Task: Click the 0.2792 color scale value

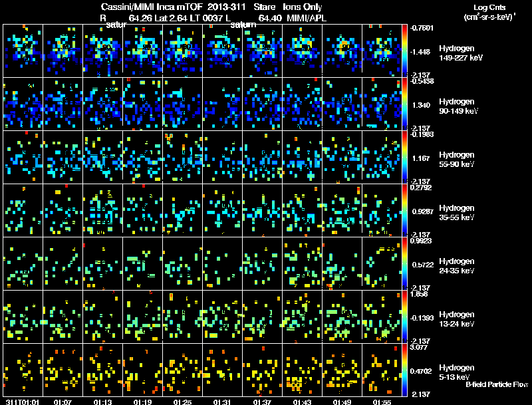Action: pyautogui.click(x=421, y=188)
